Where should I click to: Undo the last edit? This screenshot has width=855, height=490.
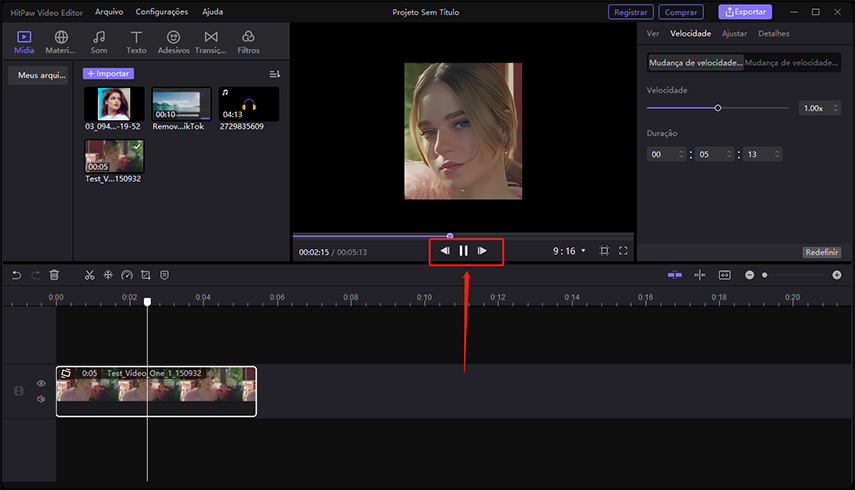(x=17, y=275)
